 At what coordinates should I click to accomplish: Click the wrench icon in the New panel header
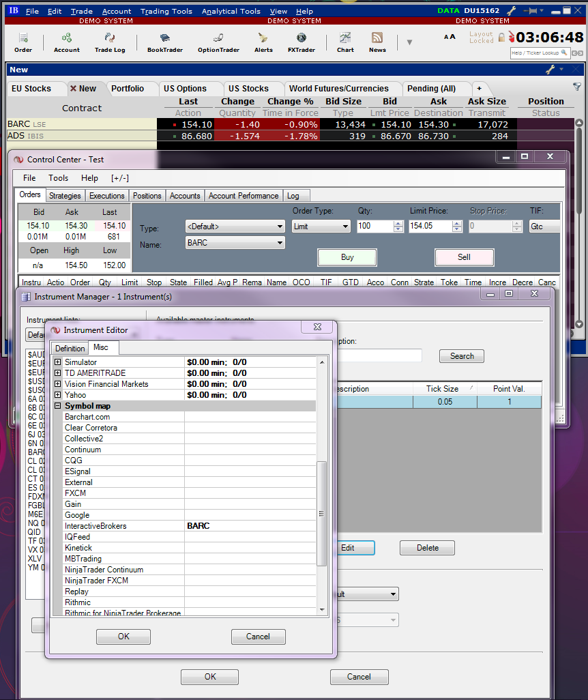coord(550,69)
